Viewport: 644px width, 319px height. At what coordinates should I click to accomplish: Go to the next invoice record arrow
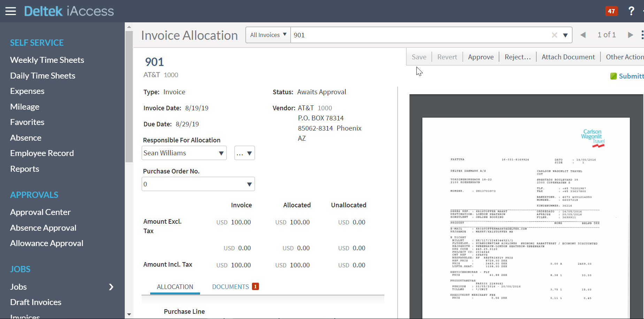(630, 35)
